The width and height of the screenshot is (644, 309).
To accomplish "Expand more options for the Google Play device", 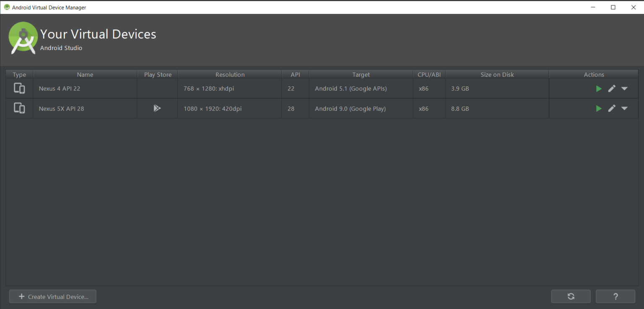I will tap(624, 108).
